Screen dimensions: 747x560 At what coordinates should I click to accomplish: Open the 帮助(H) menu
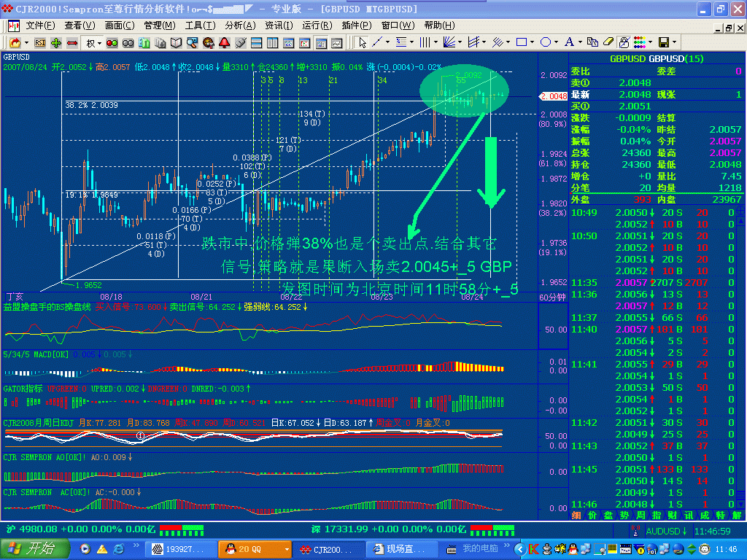439,26
